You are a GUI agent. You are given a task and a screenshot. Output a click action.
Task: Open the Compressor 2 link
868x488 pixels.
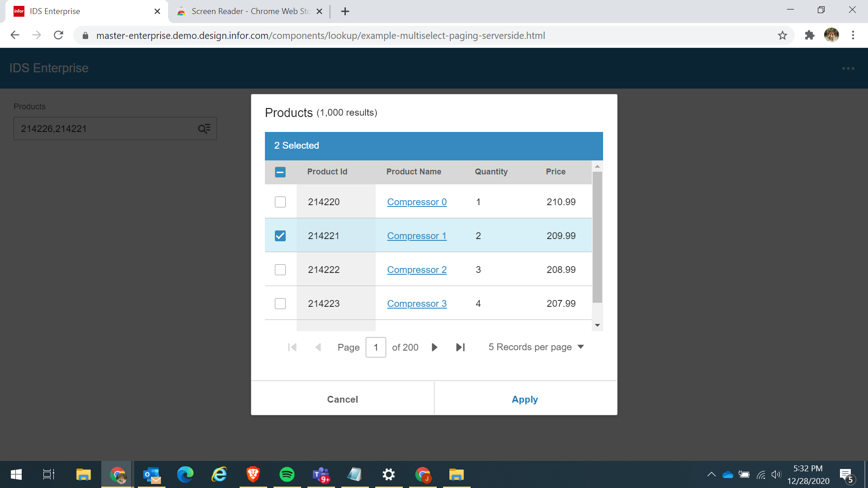(417, 270)
